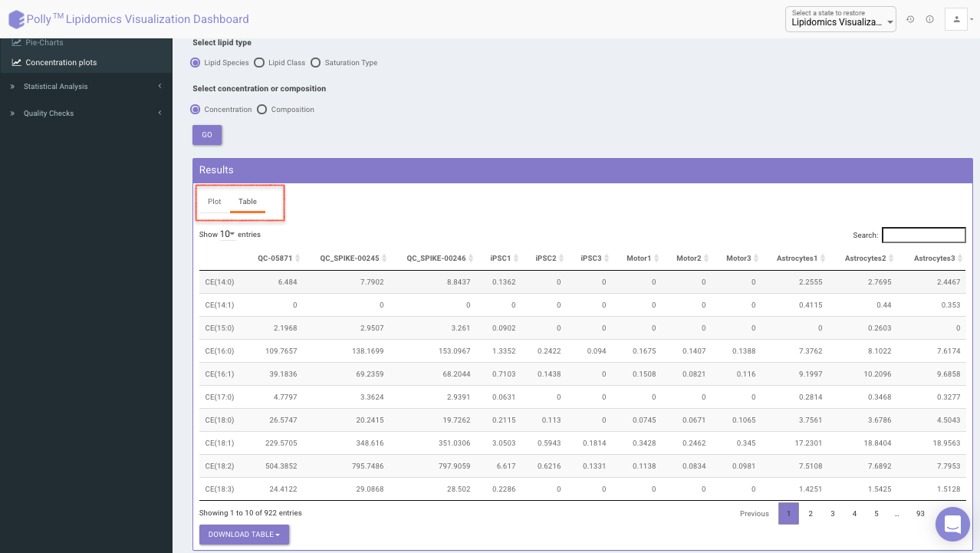Open the state restore dropdown
Viewport: 980px width, 553px height.
click(x=841, y=19)
